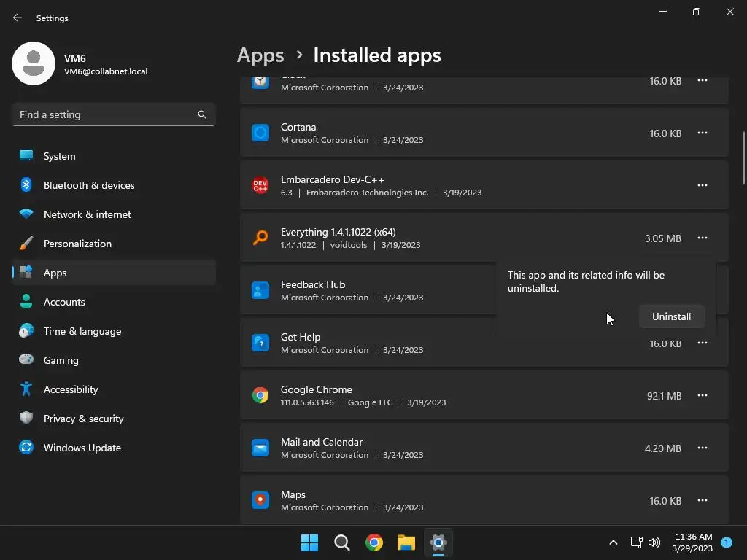Click the Apps breadcrumb link
The height and width of the screenshot is (560, 747).
pos(260,55)
